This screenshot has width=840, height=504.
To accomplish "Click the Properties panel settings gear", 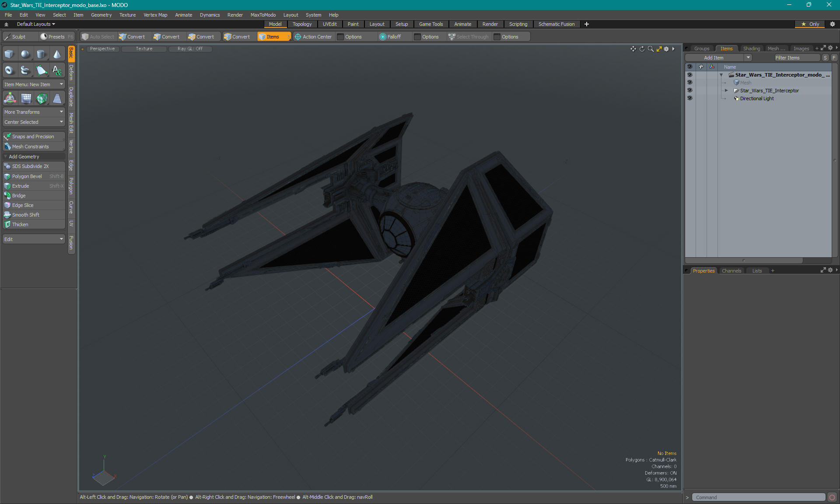I will 830,270.
